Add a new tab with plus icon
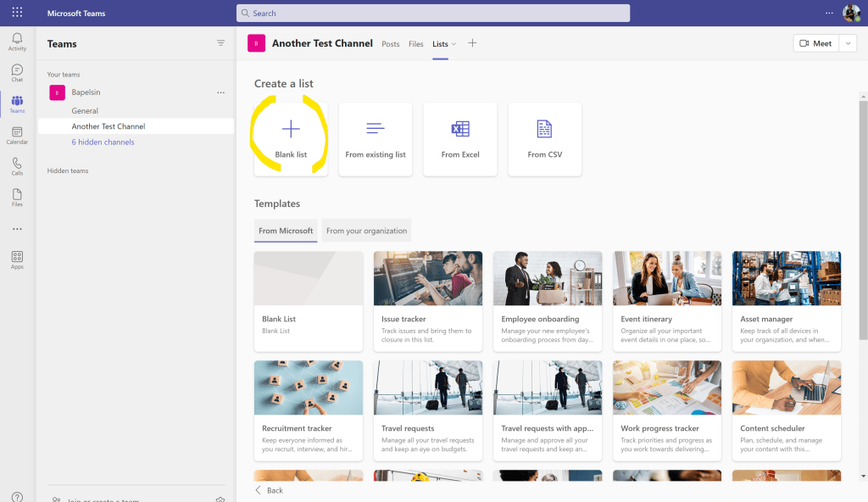Viewport: 868px width, 502px height. click(472, 43)
